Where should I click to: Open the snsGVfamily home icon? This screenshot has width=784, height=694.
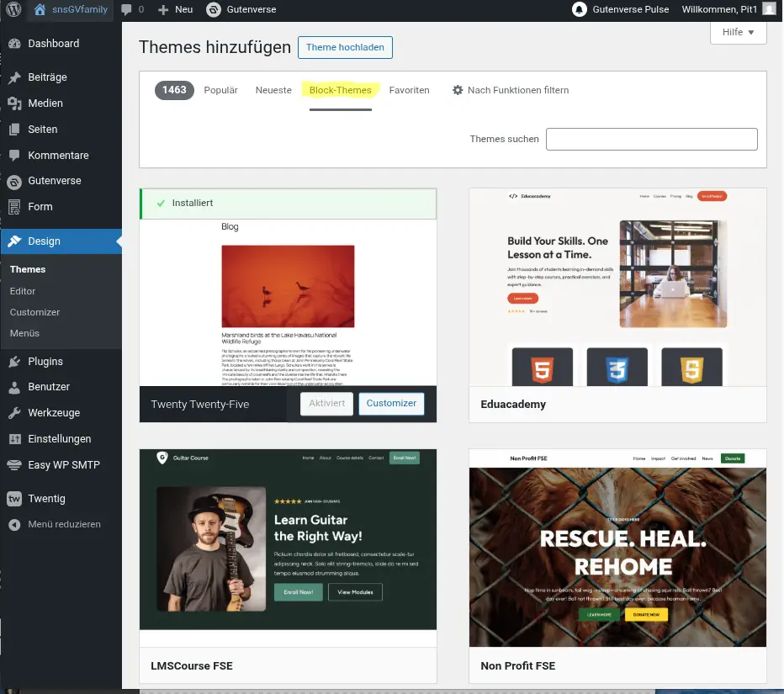click(40, 9)
